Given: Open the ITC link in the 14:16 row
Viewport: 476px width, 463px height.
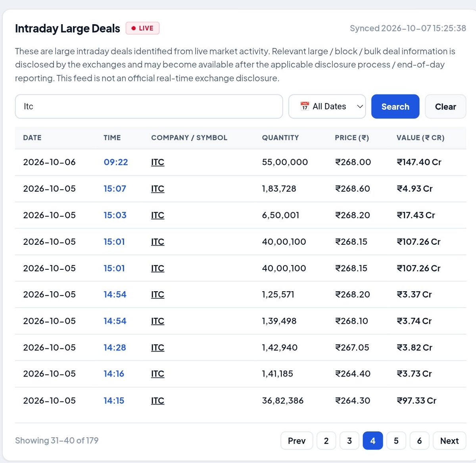Looking at the screenshot, I should click(x=157, y=374).
